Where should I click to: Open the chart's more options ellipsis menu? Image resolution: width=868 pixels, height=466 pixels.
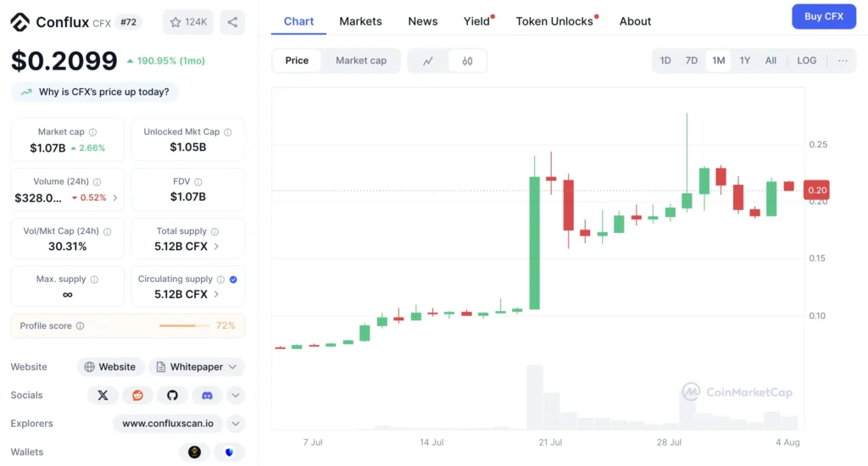coord(843,61)
